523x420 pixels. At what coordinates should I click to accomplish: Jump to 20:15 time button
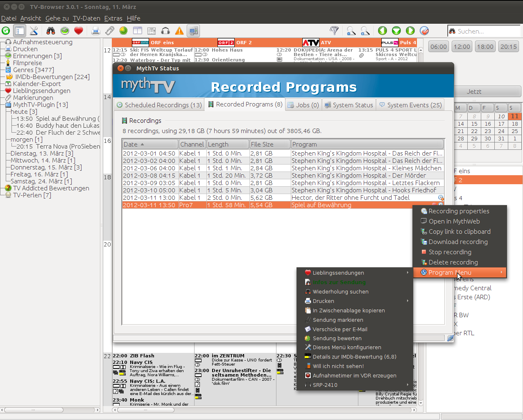(x=509, y=47)
